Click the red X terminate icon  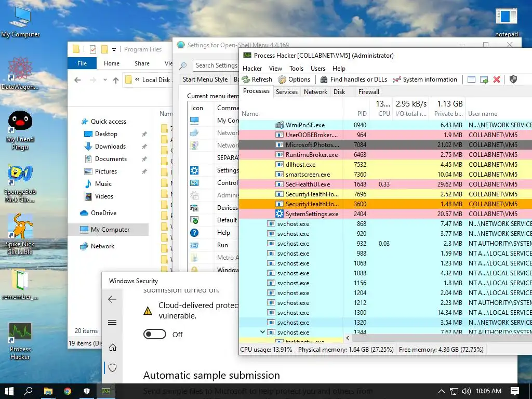(x=497, y=79)
